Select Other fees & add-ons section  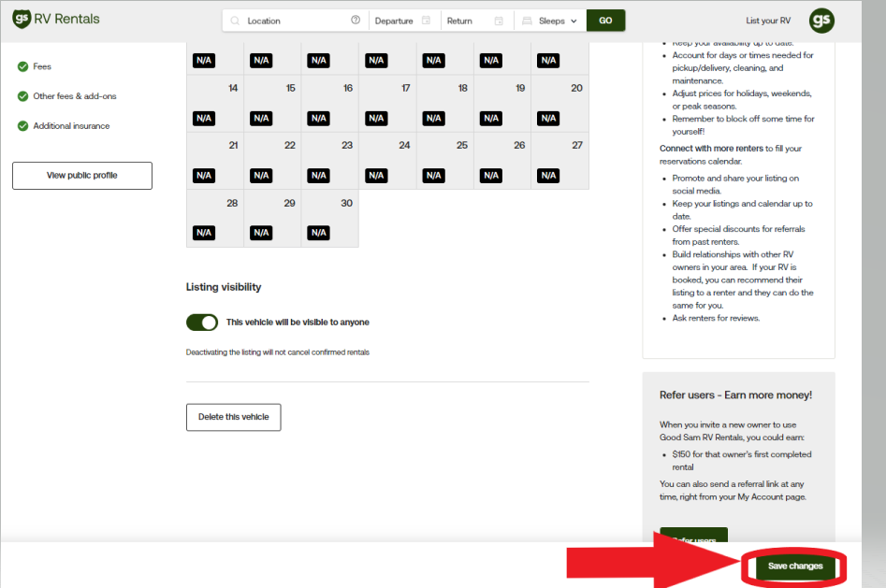click(x=75, y=96)
